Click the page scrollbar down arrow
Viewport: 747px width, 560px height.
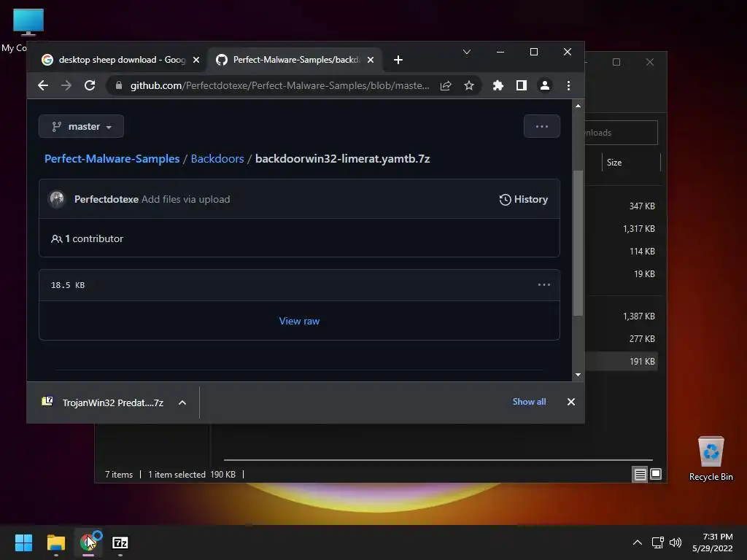click(578, 376)
